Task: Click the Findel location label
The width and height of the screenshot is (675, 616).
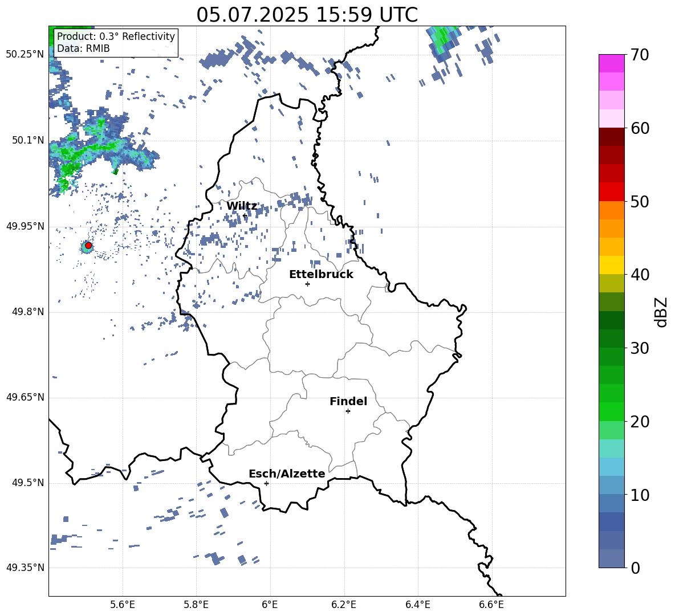Action: point(348,401)
